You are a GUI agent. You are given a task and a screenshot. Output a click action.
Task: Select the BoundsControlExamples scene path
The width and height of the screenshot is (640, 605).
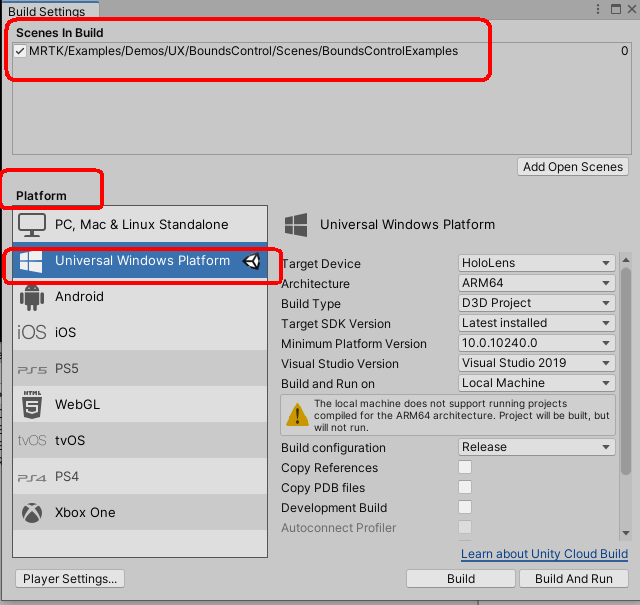tap(243, 51)
